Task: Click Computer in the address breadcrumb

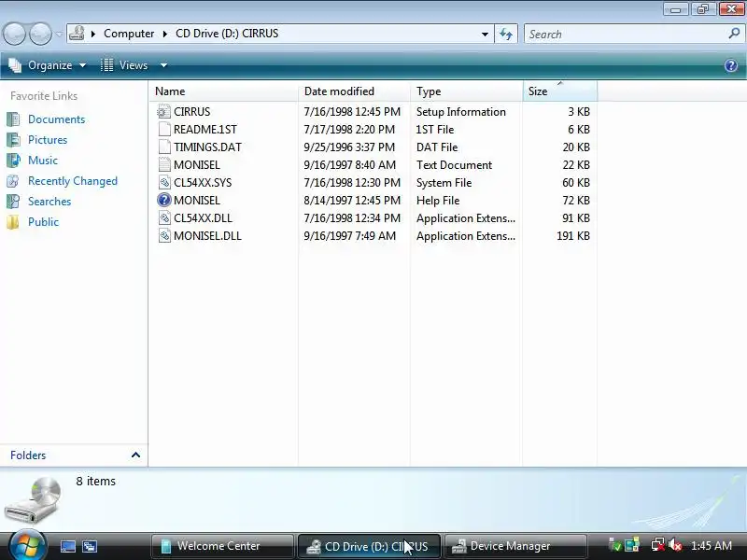Action: (x=129, y=34)
